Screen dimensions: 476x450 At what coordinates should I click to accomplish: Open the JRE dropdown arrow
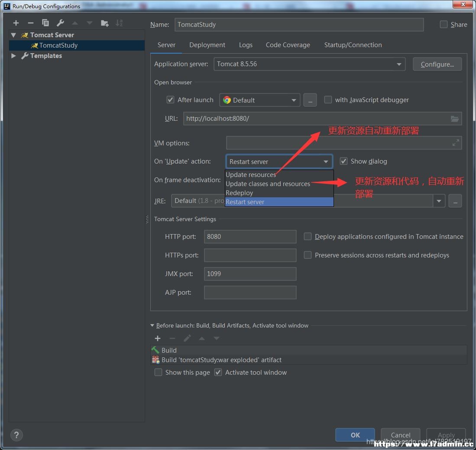click(x=439, y=201)
